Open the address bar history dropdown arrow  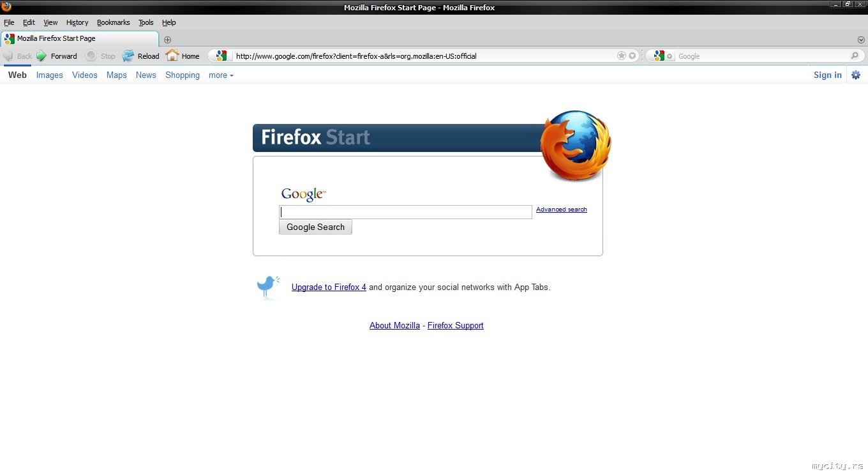coord(632,56)
